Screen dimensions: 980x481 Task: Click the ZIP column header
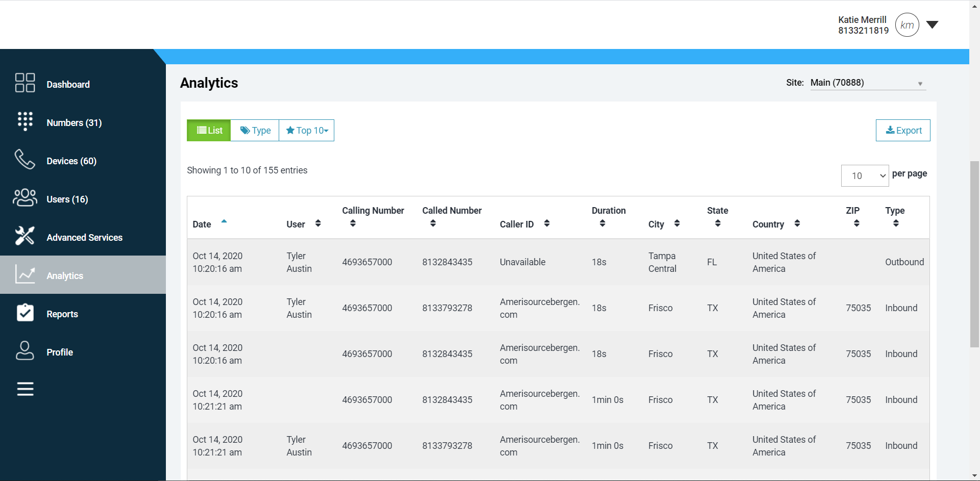(852, 211)
